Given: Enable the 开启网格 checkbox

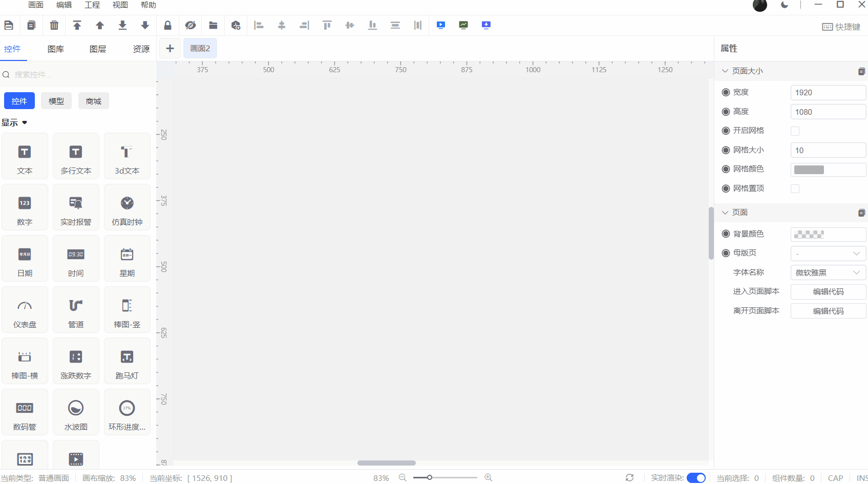Looking at the screenshot, I should [x=795, y=131].
